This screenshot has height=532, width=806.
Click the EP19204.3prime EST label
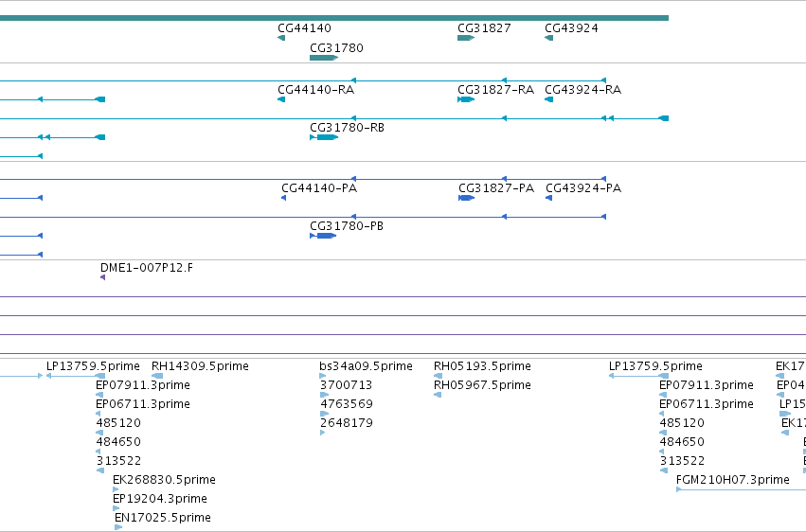pyautogui.click(x=160, y=499)
